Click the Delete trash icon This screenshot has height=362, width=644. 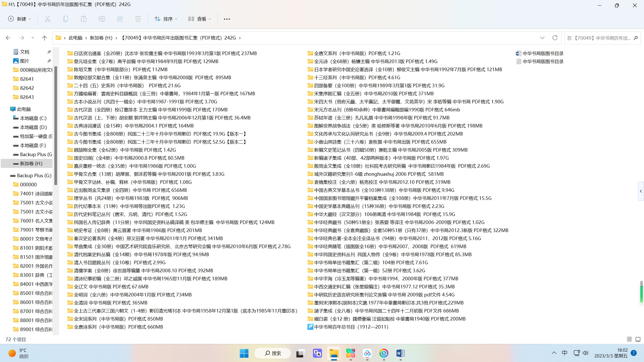click(x=138, y=19)
